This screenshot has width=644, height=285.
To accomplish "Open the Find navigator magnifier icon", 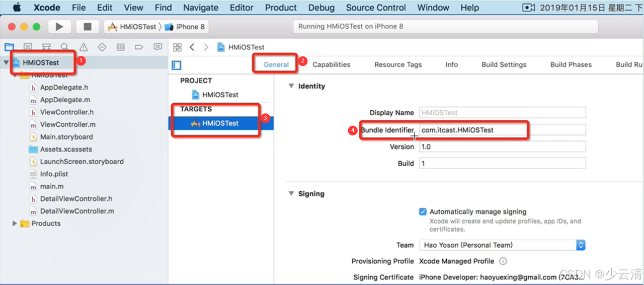I will point(65,47).
